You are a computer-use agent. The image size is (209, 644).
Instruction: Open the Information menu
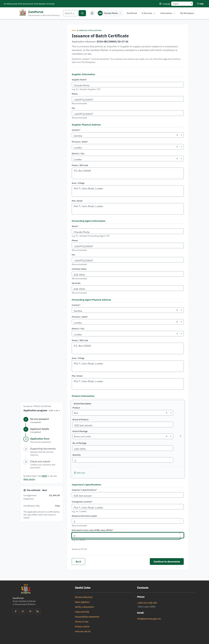pyautogui.click(x=168, y=13)
